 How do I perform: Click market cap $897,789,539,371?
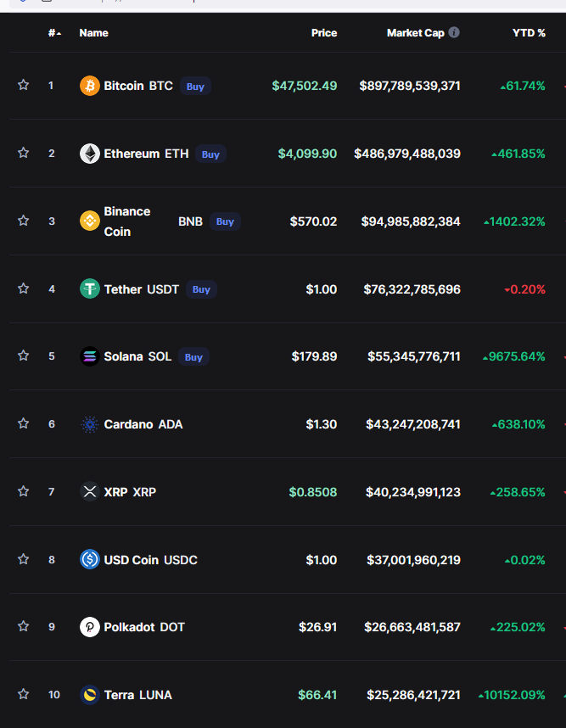(410, 86)
